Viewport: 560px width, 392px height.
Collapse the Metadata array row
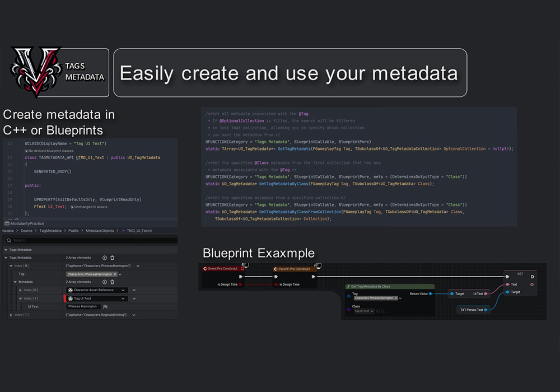coord(15,282)
